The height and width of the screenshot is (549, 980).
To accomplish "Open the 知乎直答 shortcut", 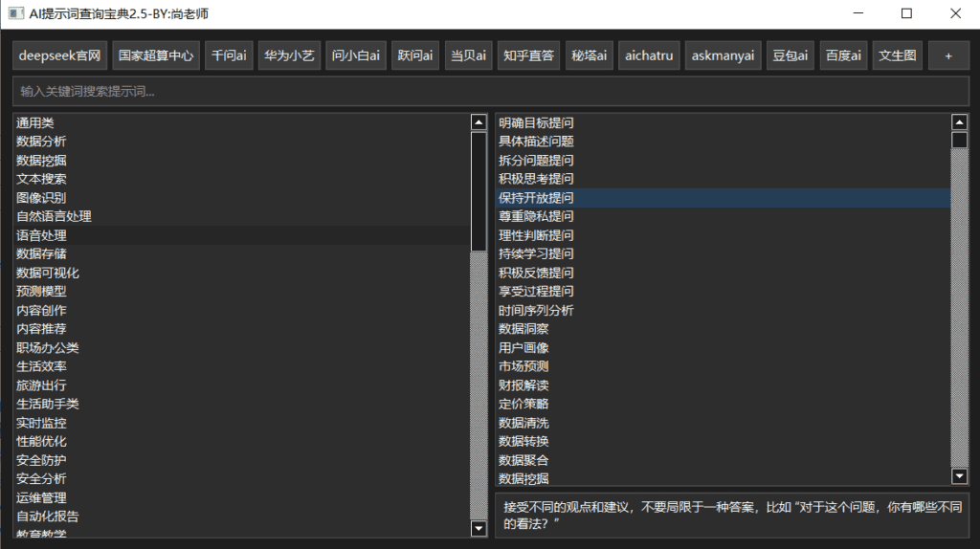I will [528, 55].
